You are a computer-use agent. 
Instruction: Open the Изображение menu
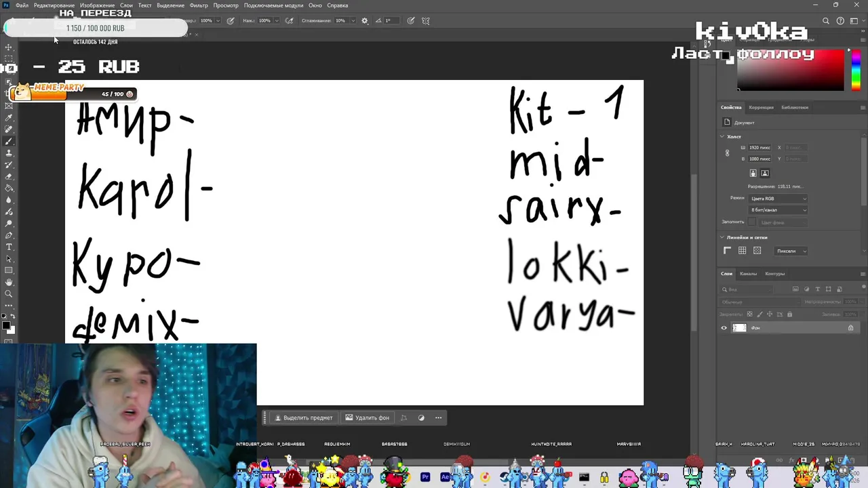click(97, 5)
